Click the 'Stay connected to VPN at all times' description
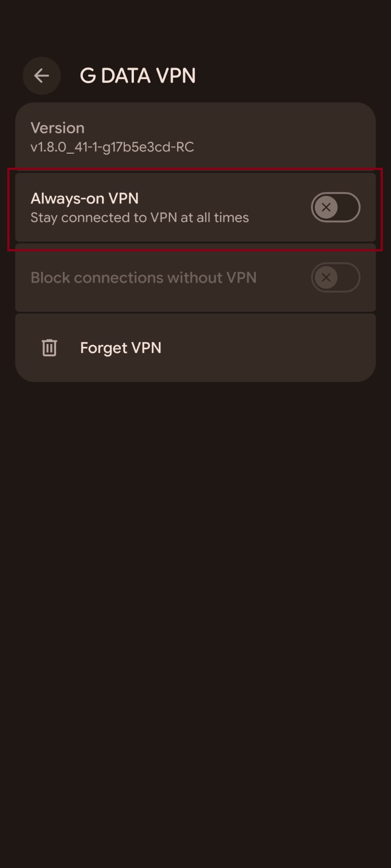 point(139,217)
